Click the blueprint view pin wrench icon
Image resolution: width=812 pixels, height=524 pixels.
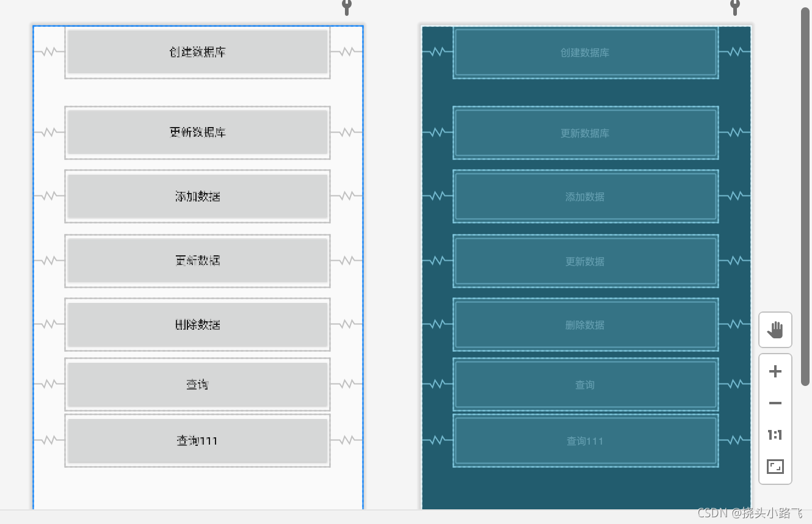click(x=734, y=7)
